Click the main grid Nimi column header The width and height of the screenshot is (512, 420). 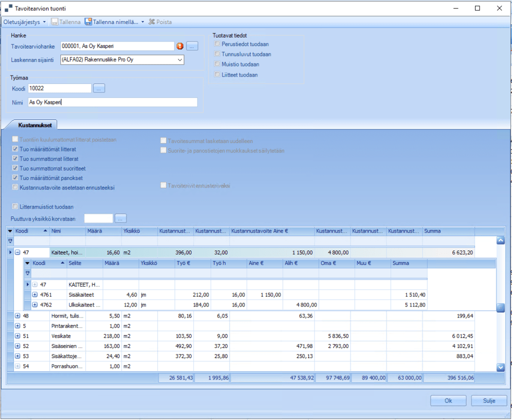click(x=67, y=231)
